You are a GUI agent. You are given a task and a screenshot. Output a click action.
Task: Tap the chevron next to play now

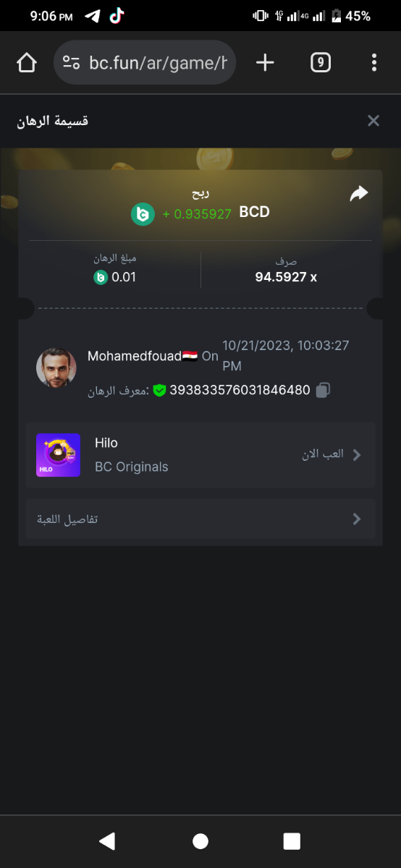tap(356, 455)
